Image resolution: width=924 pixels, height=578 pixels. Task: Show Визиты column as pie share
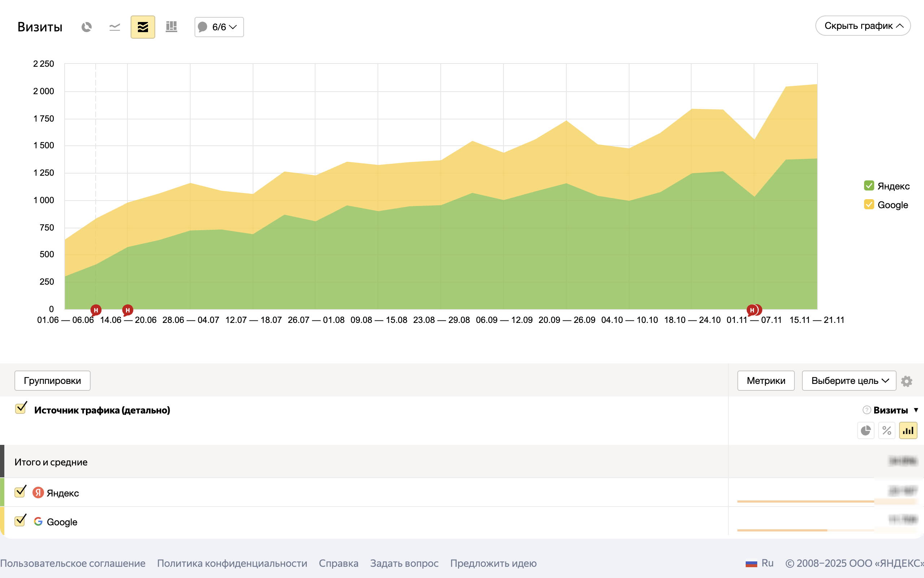[x=866, y=431]
